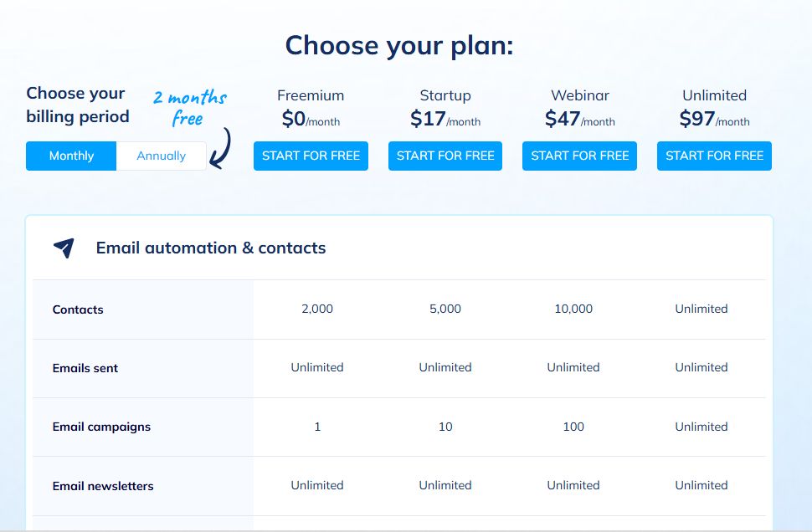The width and height of the screenshot is (812, 532).
Task: Click the paper plane email automation icon
Action: coord(64,248)
